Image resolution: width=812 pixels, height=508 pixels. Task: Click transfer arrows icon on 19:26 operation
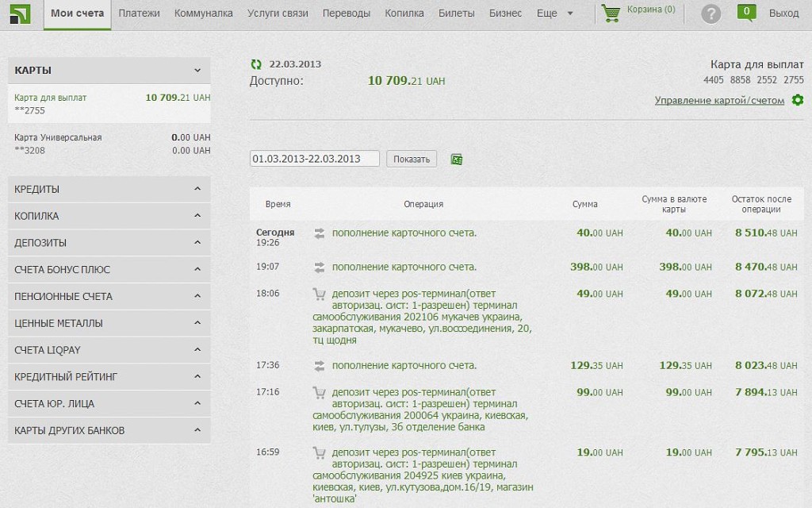pyautogui.click(x=320, y=233)
